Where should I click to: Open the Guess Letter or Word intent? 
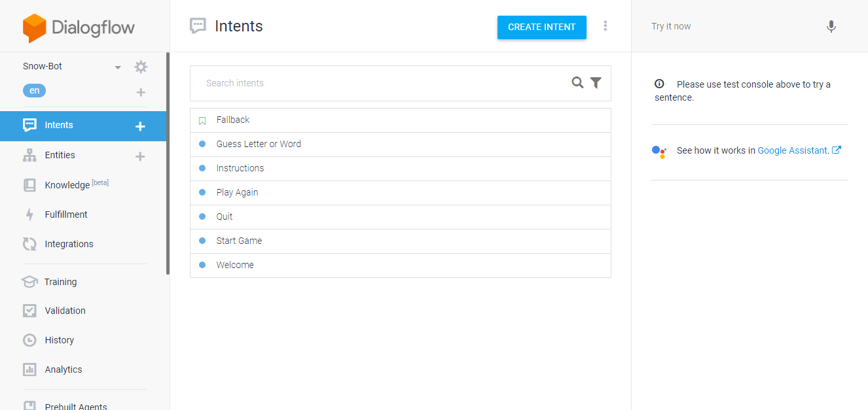(259, 144)
